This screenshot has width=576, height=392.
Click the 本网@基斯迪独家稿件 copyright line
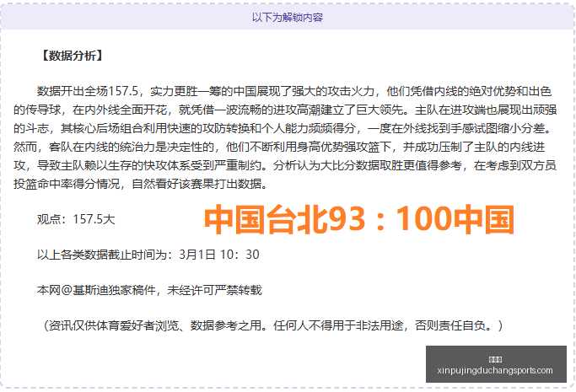coord(149,290)
